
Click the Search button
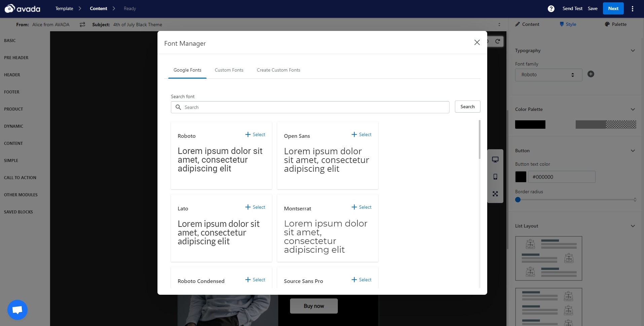(x=467, y=107)
